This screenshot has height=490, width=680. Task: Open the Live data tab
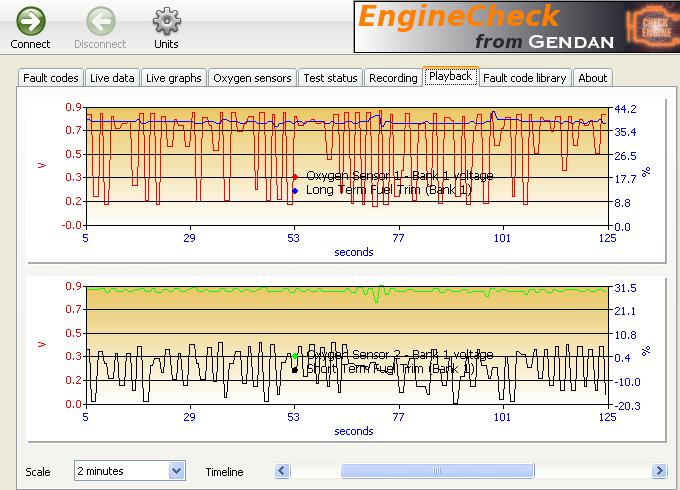pyautogui.click(x=111, y=78)
